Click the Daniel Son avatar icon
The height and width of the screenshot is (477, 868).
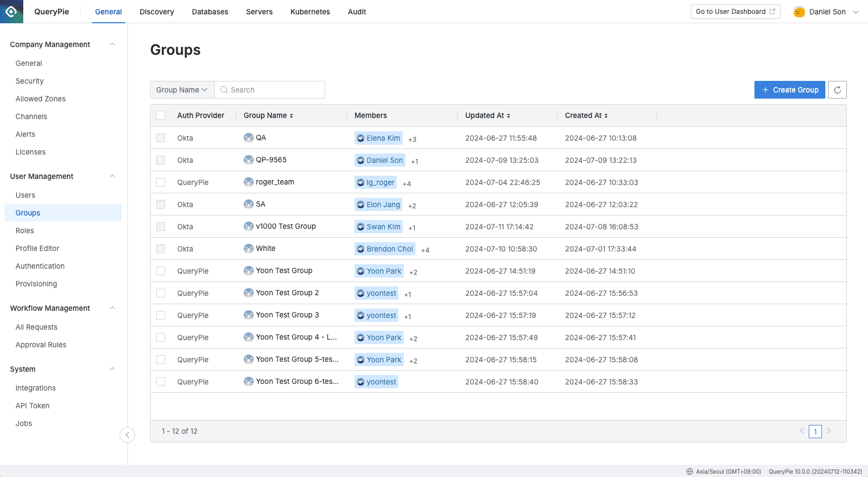(x=799, y=11)
